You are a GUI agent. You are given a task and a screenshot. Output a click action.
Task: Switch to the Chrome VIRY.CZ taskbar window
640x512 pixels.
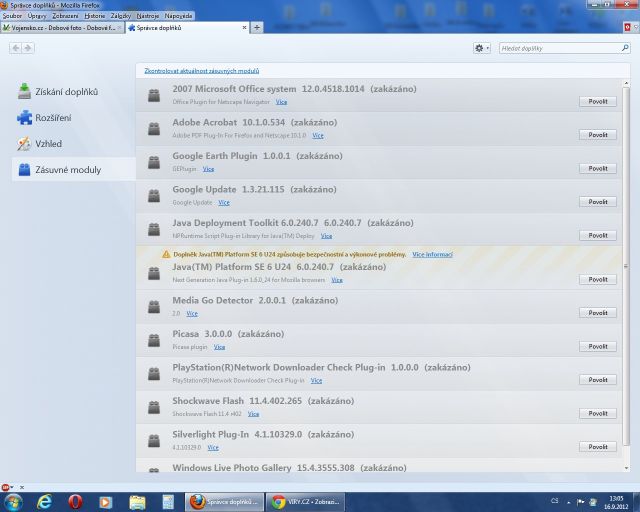[x=305, y=502]
